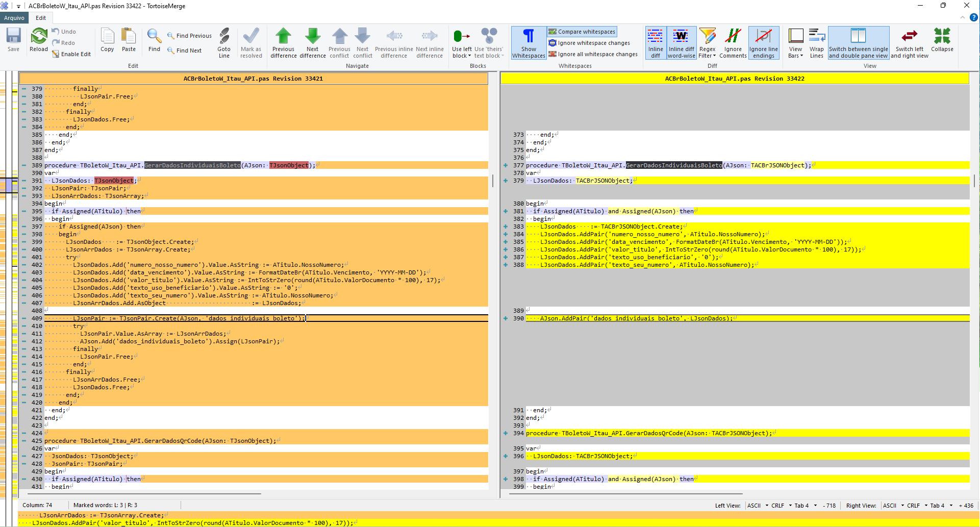Collapse the ribbon with the chevron
Screen dimensions: 980x527
coord(963,17)
